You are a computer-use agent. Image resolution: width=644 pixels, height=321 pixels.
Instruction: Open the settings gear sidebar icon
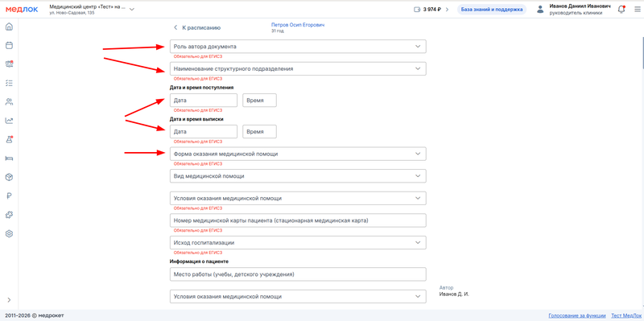tap(9, 233)
